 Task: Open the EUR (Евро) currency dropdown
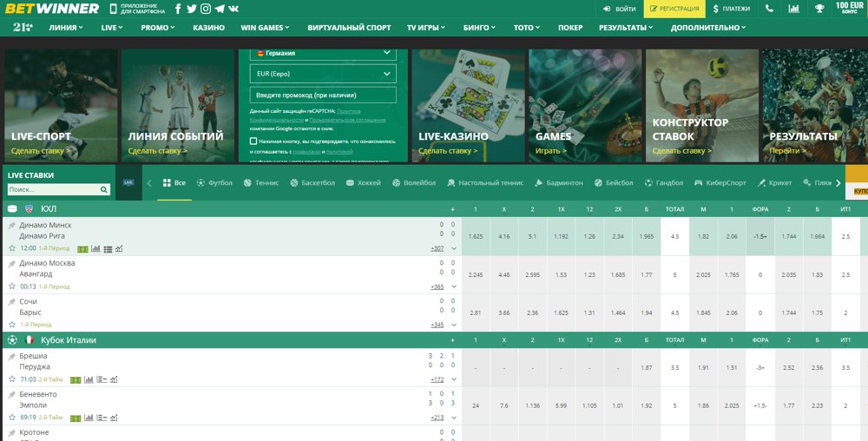[323, 74]
